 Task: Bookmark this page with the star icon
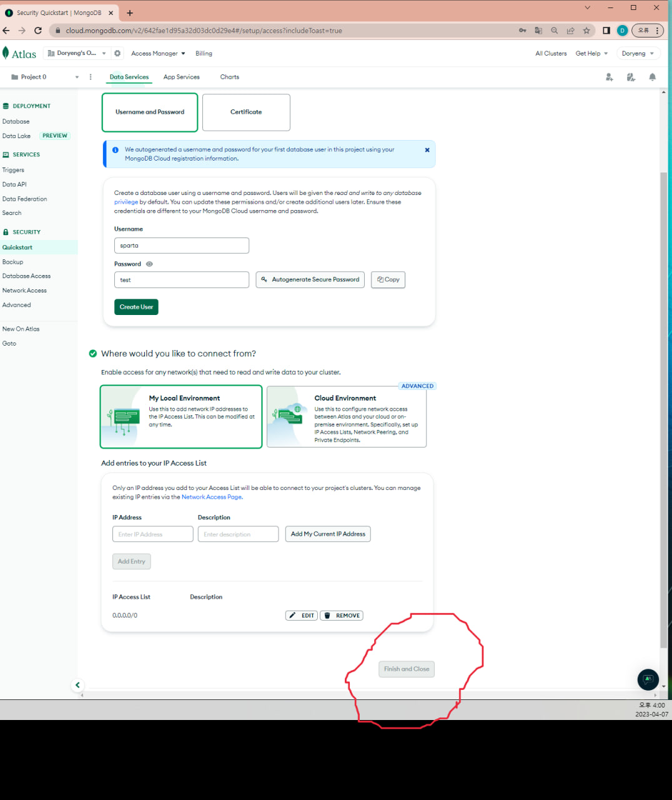pyautogui.click(x=586, y=30)
